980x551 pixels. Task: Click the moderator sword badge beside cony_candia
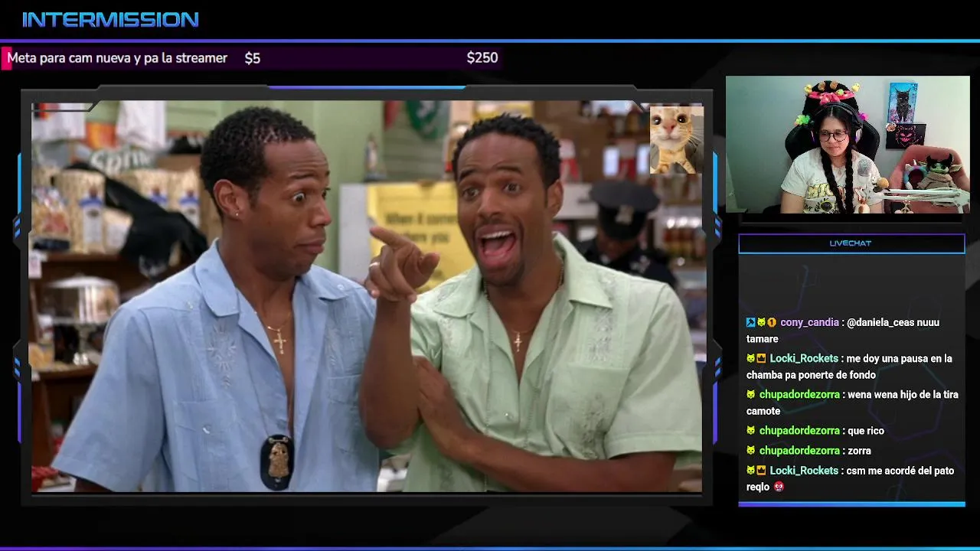point(751,322)
